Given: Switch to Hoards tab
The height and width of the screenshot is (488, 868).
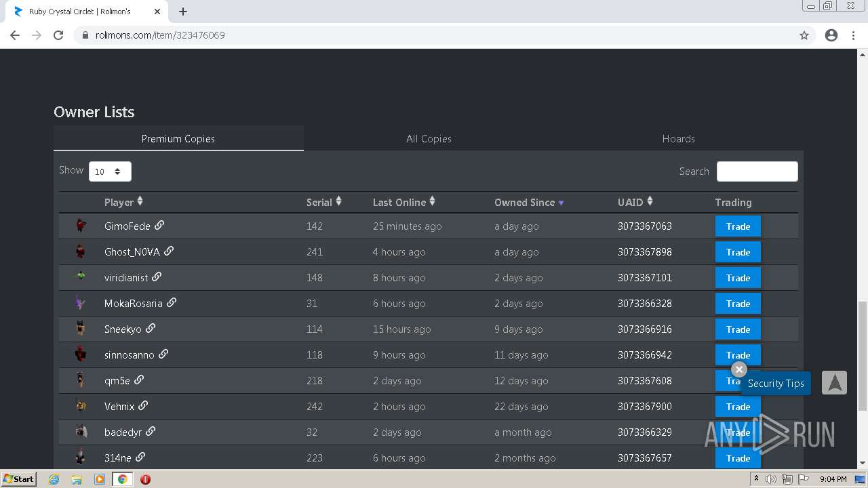Looking at the screenshot, I should point(678,138).
